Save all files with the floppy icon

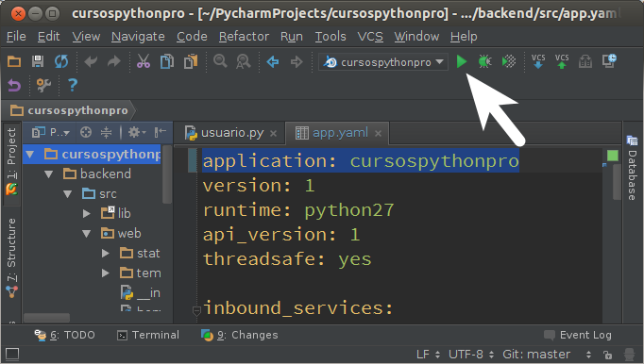pos(38,61)
